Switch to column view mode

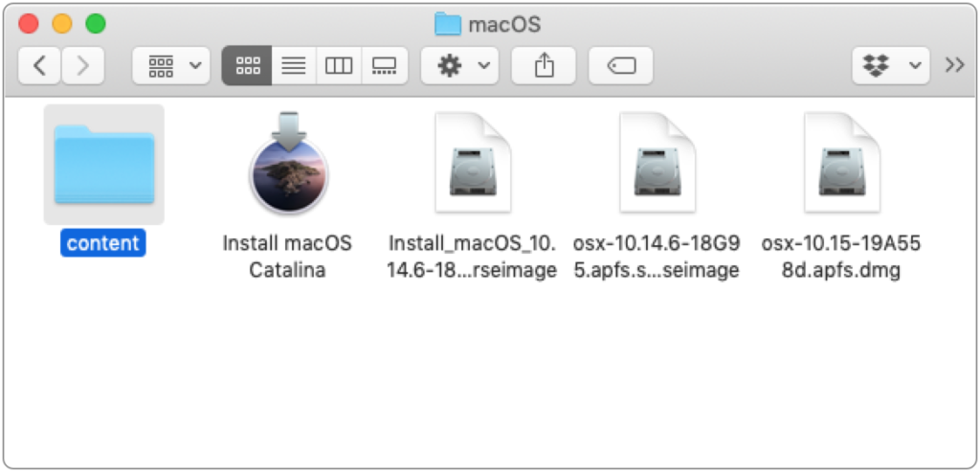[339, 65]
